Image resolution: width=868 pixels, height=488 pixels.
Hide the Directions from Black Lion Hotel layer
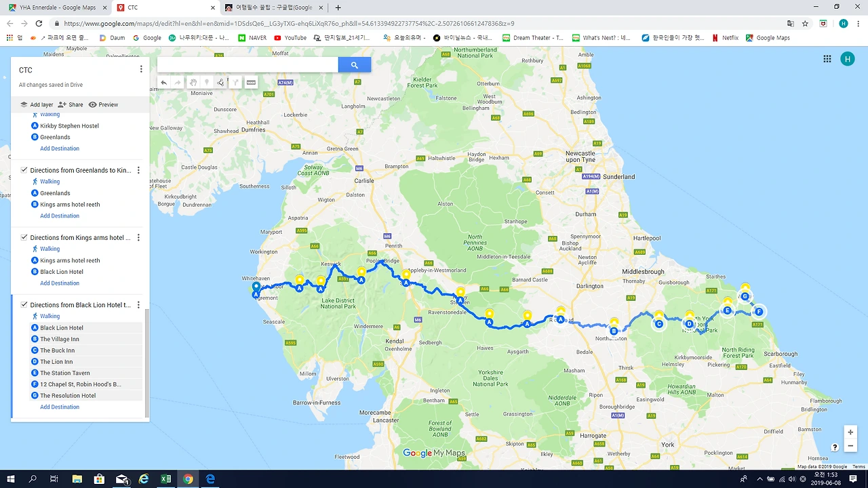coord(24,305)
